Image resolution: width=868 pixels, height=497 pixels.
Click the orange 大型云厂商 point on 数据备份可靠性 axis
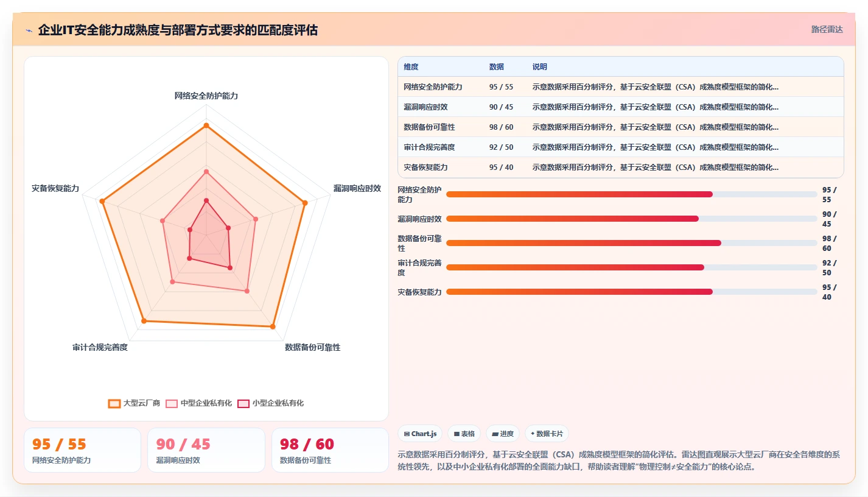[273, 327]
